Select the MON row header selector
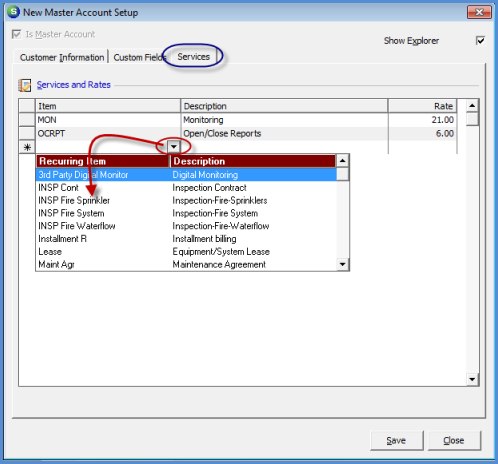The height and width of the screenshot is (464, 498). (27, 120)
